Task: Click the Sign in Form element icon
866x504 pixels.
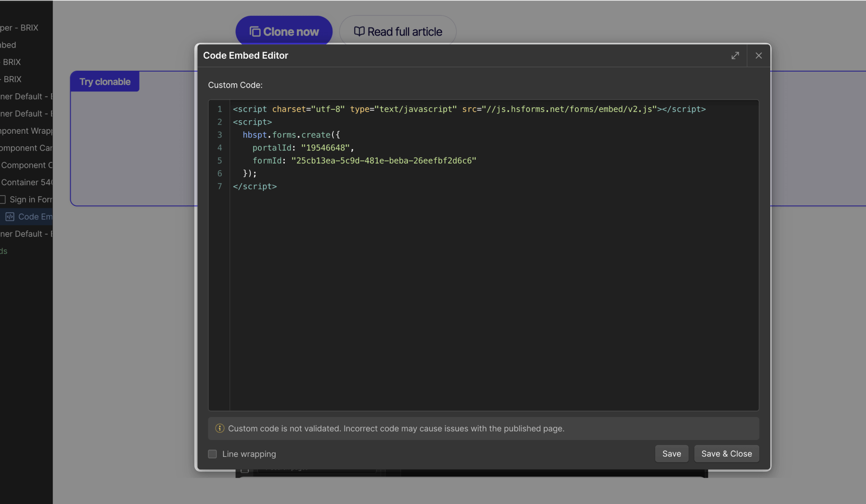Action: click(x=2, y=200)
